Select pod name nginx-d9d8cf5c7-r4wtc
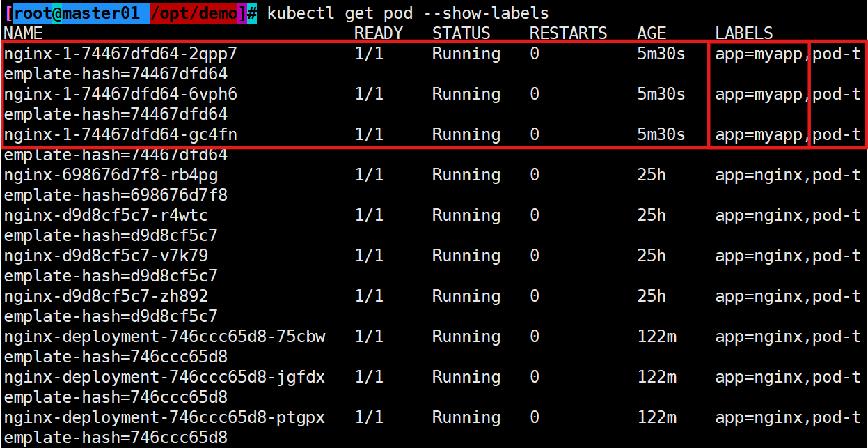The image size is (868, 448). (106, 215)
